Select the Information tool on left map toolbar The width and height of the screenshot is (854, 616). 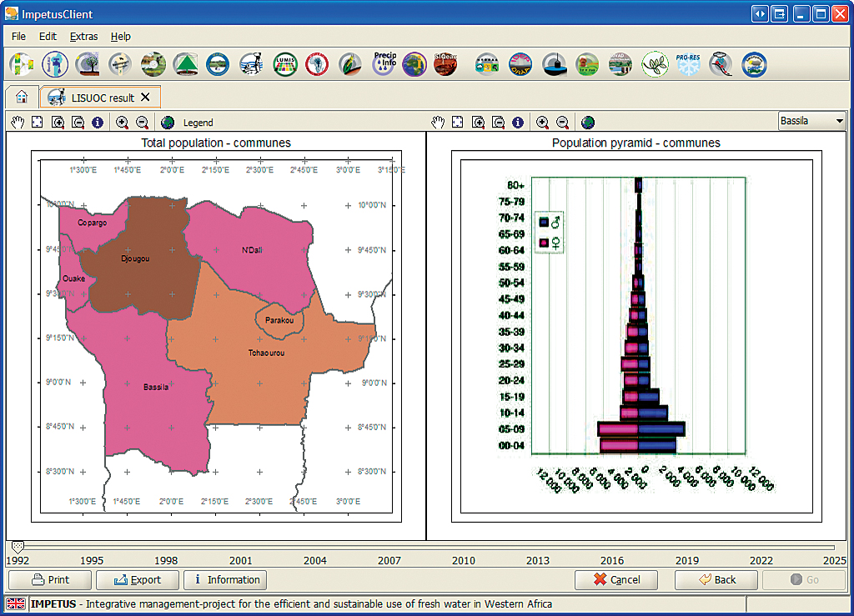(x=98, y=123)
